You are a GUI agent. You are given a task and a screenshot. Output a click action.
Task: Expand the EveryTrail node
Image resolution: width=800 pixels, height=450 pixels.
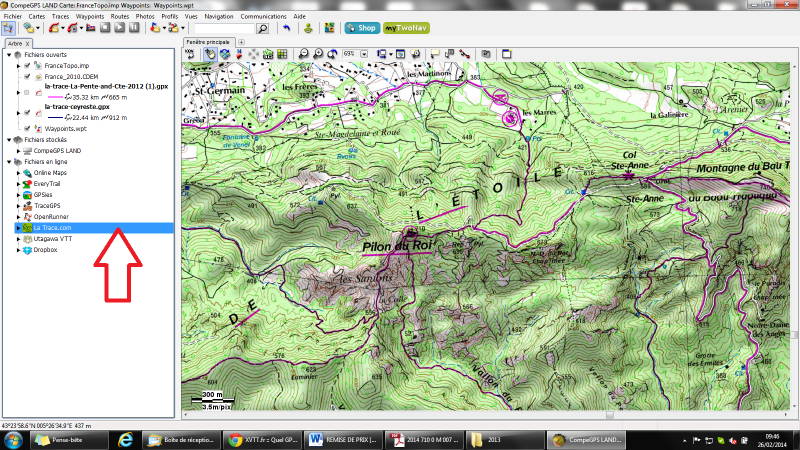18,184
